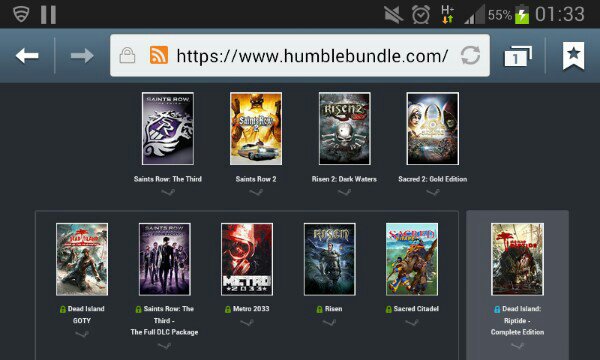Open the Risen cover art

329,259
